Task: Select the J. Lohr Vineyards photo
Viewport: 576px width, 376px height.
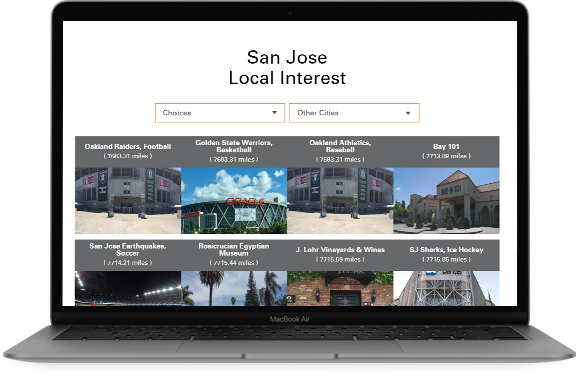Action: coord(340,288)
